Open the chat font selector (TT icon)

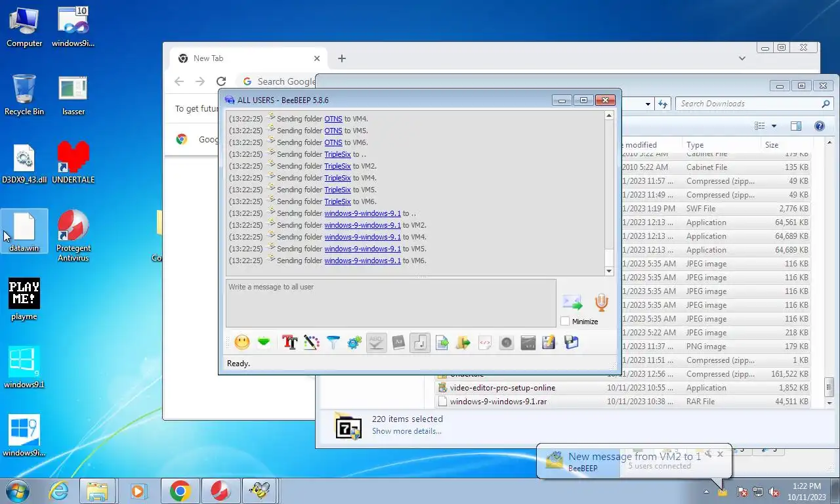pos(289,342)
